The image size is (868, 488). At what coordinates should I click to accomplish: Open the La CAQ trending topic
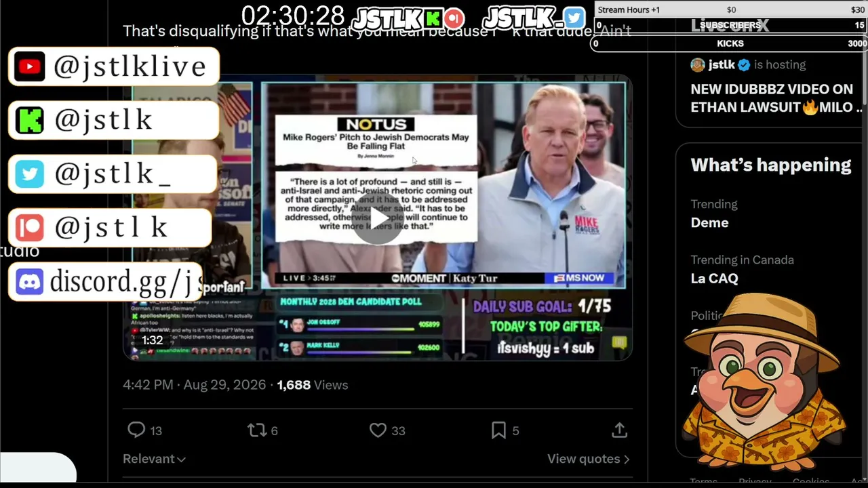click(x=714, y=278)
